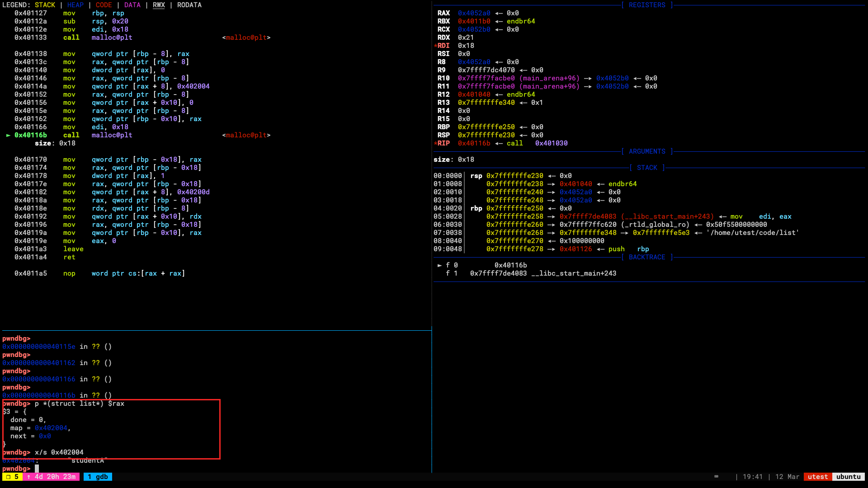Click the CODE label in the legend
The width and height of the screenshot is (868, 488).
coord(104,5)
